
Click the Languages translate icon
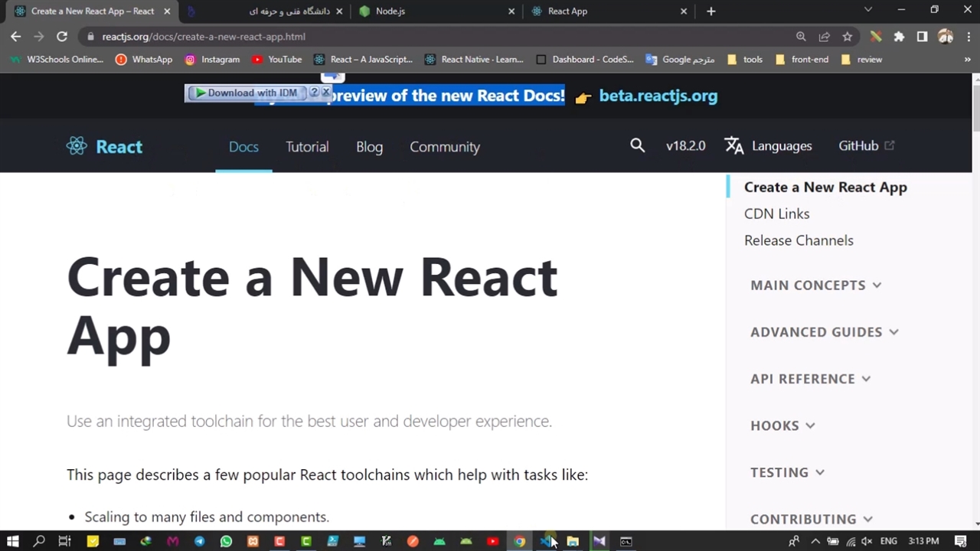734,145
